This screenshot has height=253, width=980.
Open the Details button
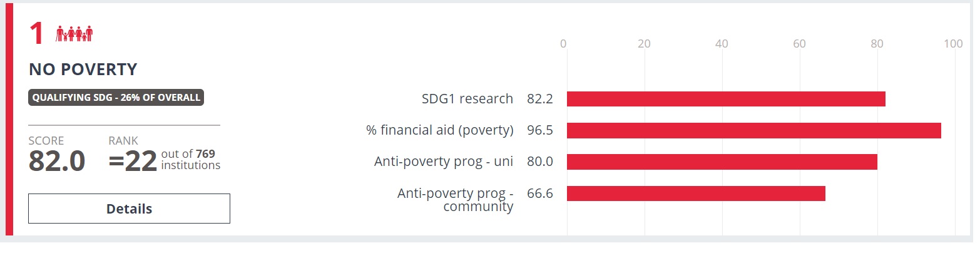[x=129, y=209]
